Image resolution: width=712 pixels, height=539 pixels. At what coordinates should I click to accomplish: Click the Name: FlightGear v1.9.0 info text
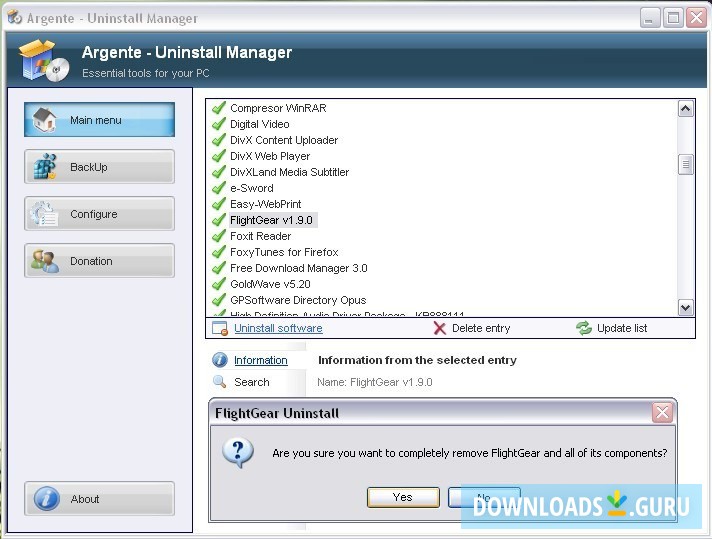coord(375,382)
